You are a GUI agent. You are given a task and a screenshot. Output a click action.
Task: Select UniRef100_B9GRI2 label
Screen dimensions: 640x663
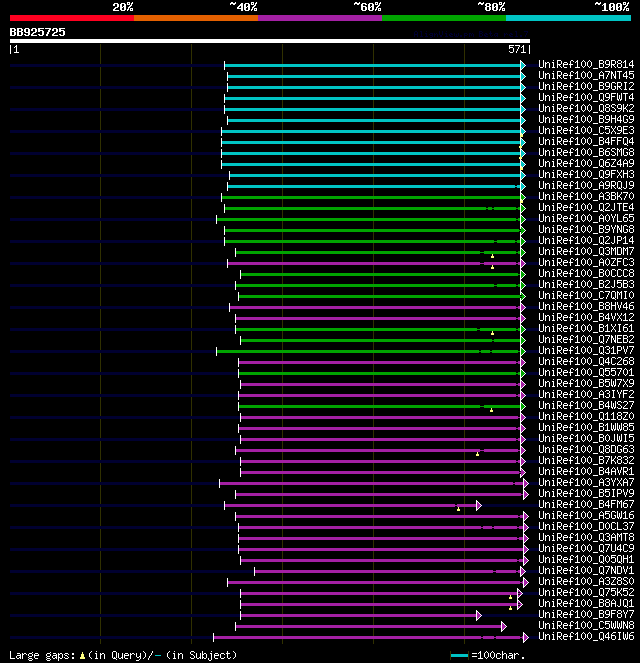[586, 87]
